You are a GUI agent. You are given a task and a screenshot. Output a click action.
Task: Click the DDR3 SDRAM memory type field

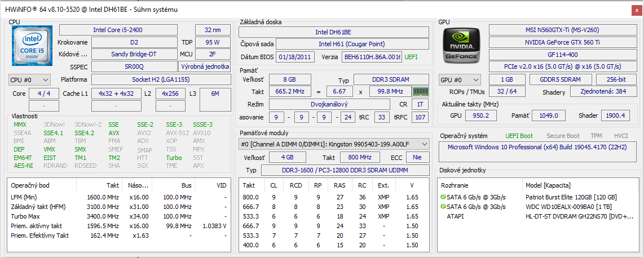pyautogui.click(x=391, y=79)
